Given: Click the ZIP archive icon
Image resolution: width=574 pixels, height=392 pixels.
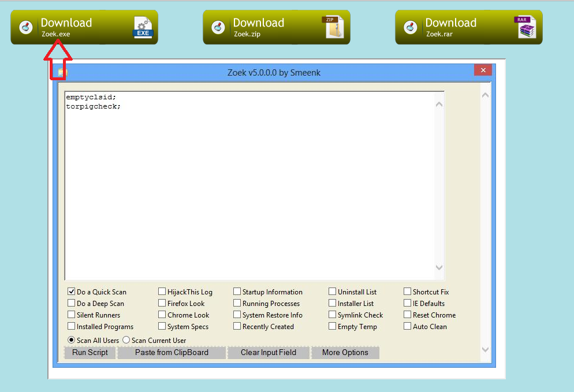Looking at the screenshot, I should (x=334, y=28).
